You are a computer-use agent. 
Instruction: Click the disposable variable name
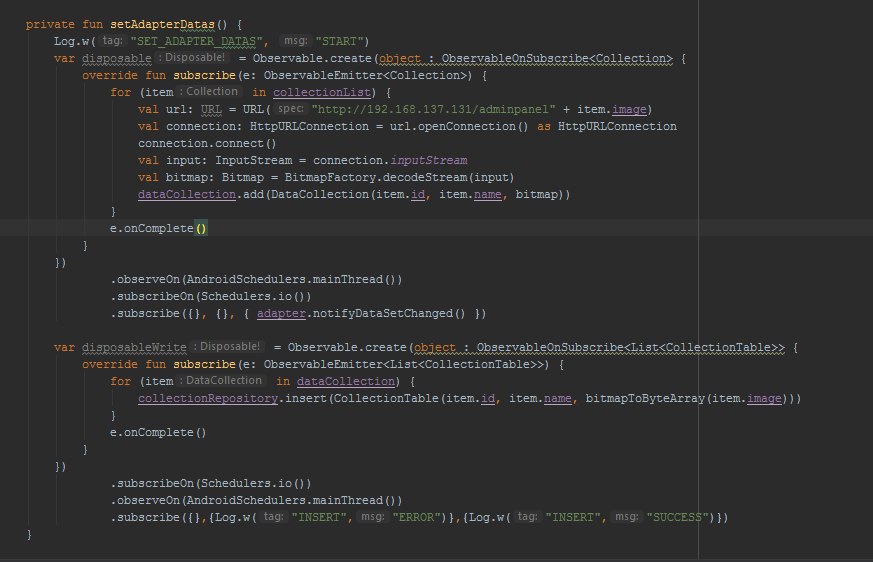116,58
